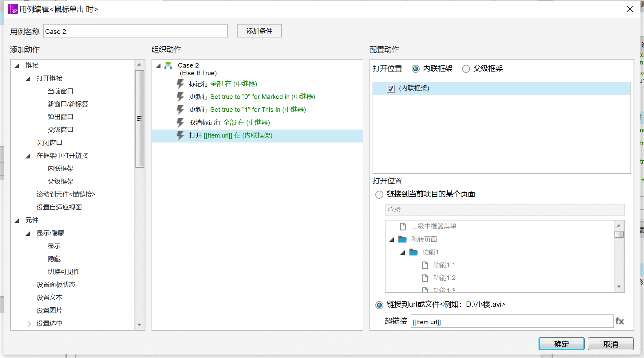Image resolution: width=644 pixels, height=358 pixels.
Task: Click lightning icon of 打开 [[Item.url]] action
Action: tap(180, 135)
